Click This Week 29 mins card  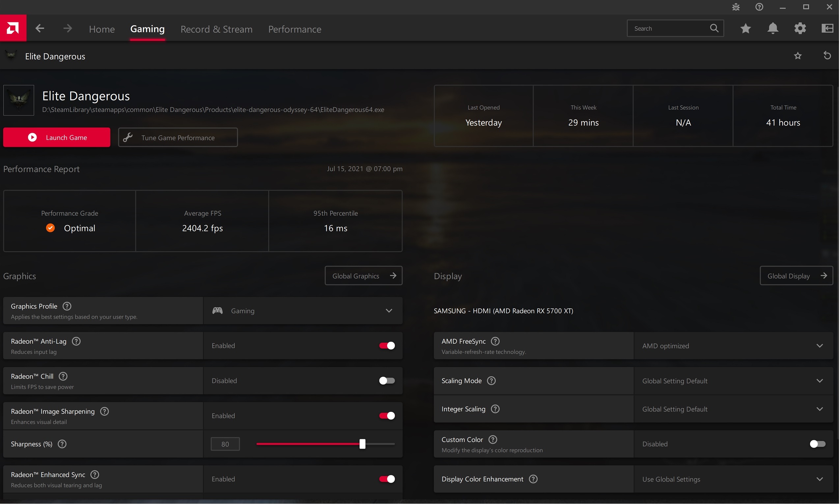tap(583, 116)
